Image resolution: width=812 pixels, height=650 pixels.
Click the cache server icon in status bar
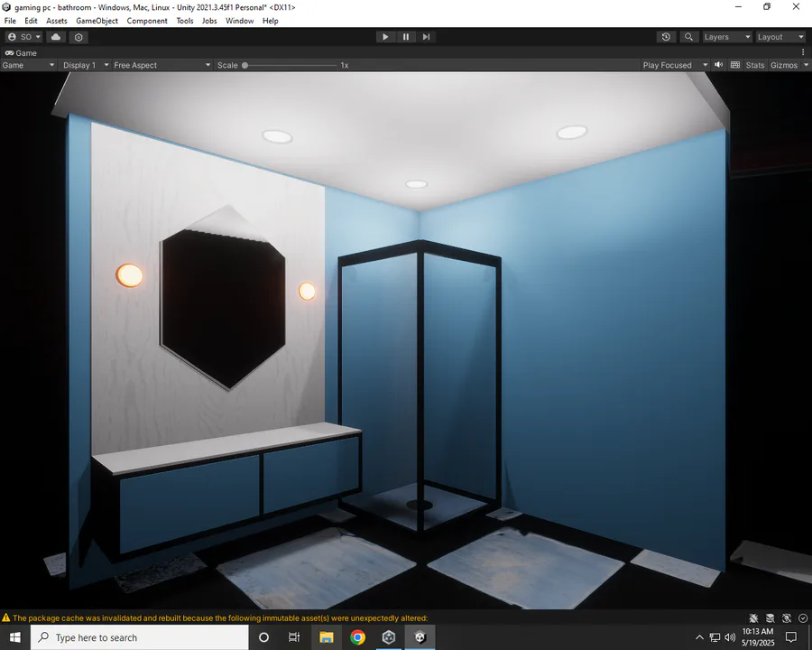[770, 617]
